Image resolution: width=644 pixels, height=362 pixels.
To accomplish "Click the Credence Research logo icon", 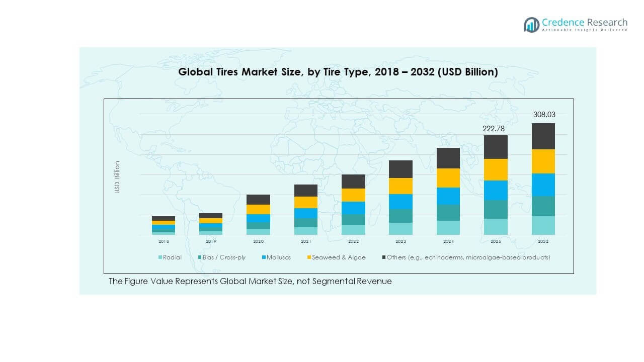I will (x=531, y=23).
